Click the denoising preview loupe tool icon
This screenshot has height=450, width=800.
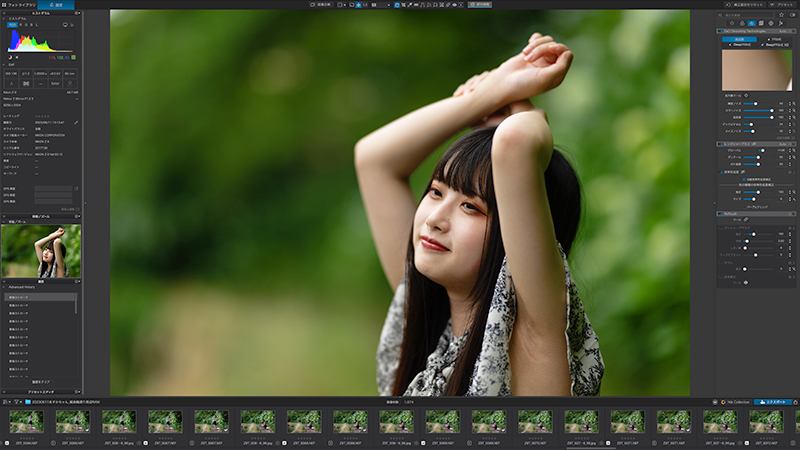point(746,95)
